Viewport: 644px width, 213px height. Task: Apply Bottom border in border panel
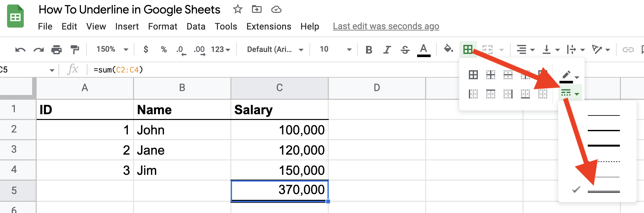pos(525,94)
